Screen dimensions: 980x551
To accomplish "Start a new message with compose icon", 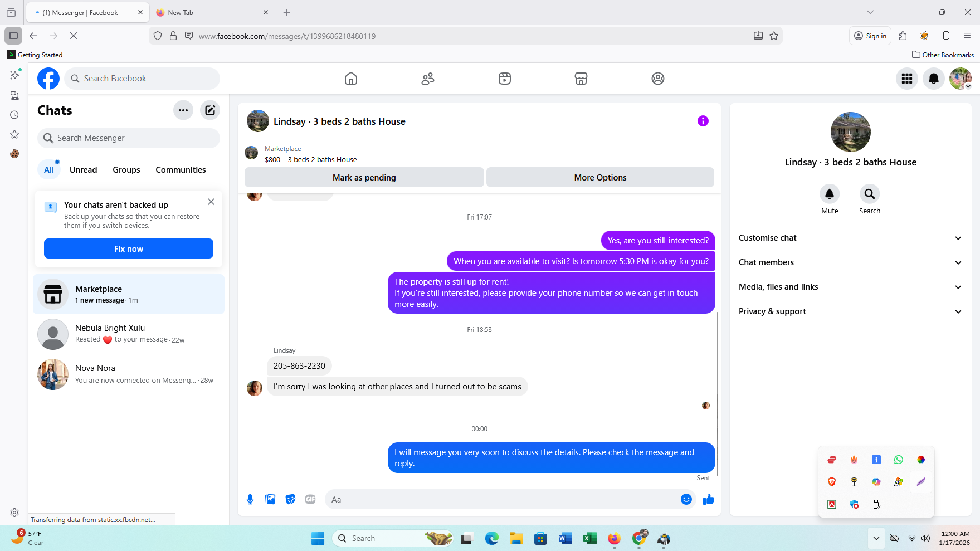I will [210, 110].
